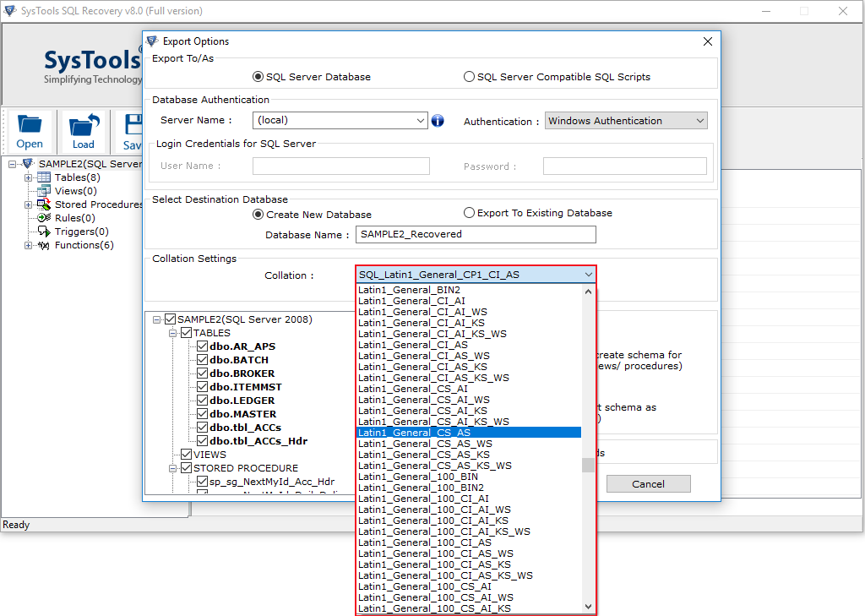865x616 pixels.
Task: Uncheck dbo.BROKER table checkbox
Action: [x=203, y=373]
